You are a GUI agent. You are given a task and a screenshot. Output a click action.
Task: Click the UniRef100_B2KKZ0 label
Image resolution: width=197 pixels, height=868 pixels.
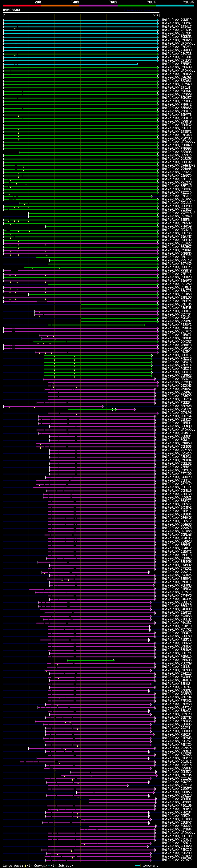177,419
